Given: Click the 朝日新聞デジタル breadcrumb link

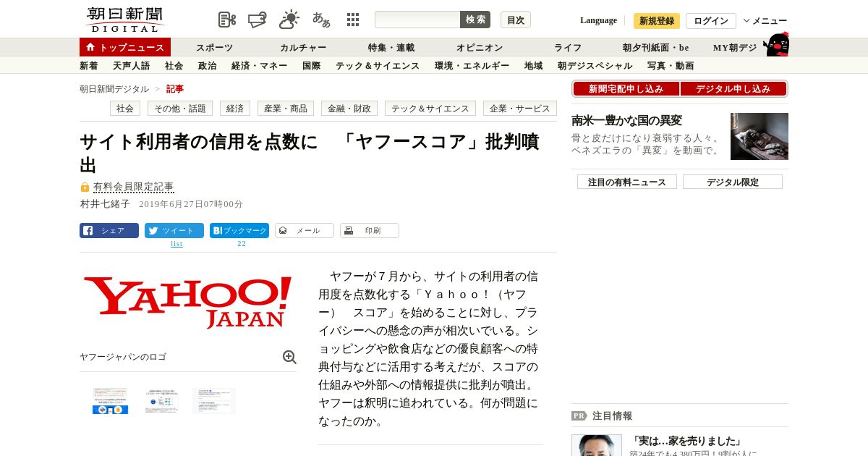Looking at the screenshot, I should (114, 88).
